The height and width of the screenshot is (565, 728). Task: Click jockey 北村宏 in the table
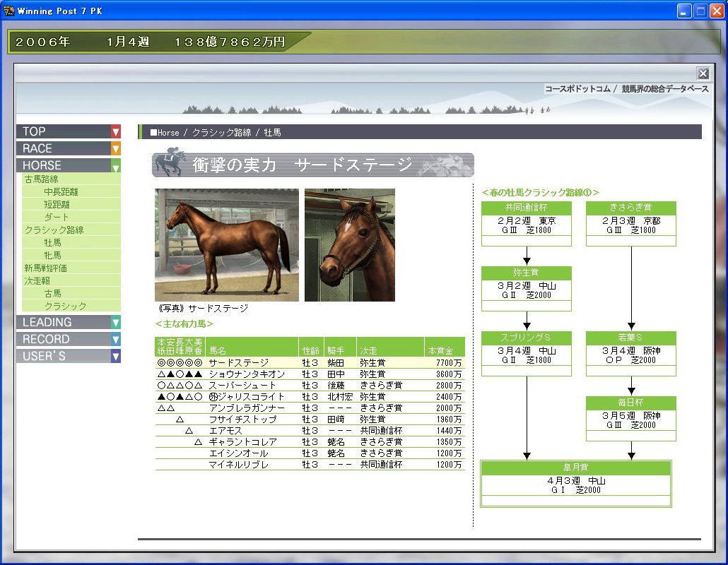[340, 397]
